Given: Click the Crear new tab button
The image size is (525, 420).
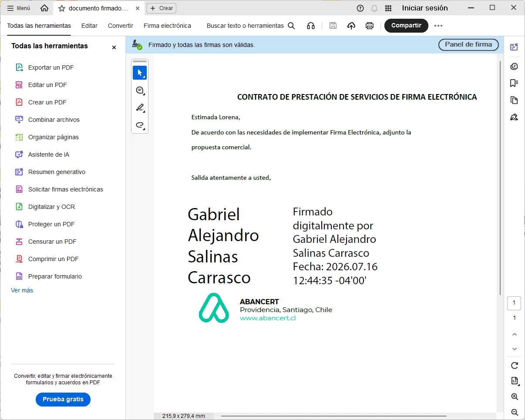Looking at the screenshot, I should click(x=161, y=8).
